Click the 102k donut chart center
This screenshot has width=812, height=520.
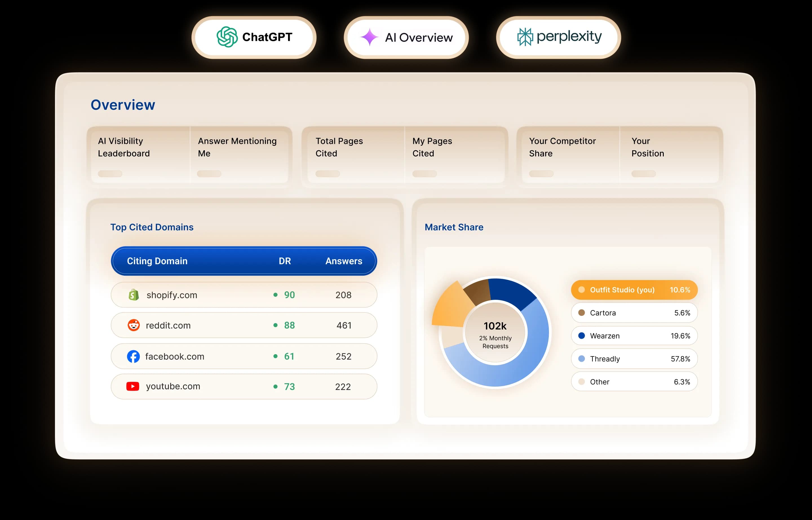[495, 332]
